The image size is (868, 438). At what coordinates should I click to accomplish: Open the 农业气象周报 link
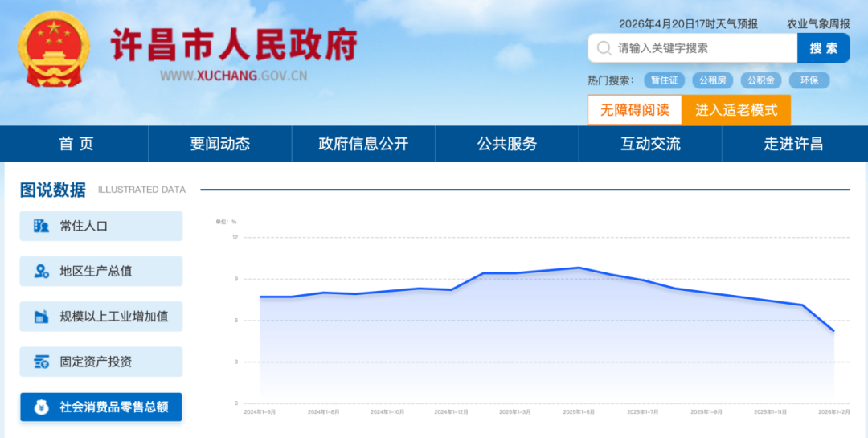pyautogui.click(x=817, y=24)
